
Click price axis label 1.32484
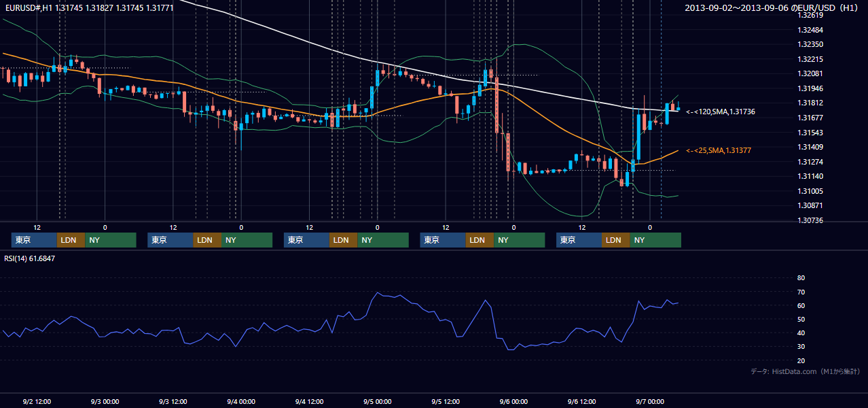(x=810, y=30)
